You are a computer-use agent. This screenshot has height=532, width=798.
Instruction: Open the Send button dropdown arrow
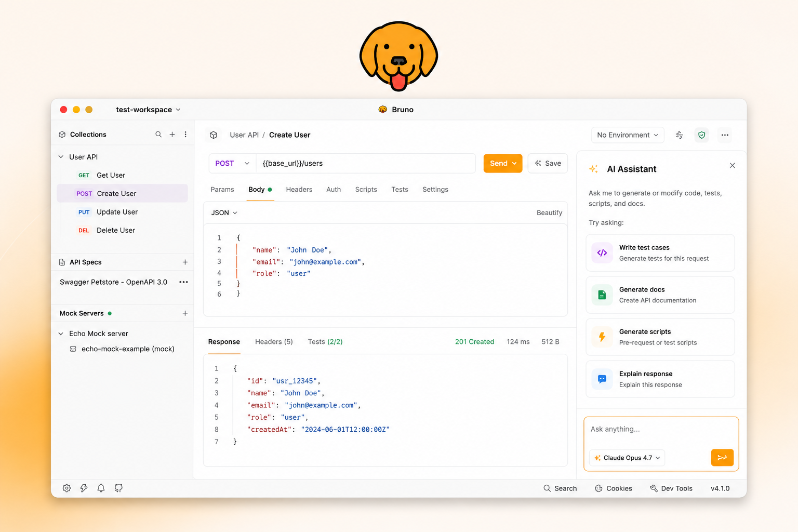click(x=514, y=163)
